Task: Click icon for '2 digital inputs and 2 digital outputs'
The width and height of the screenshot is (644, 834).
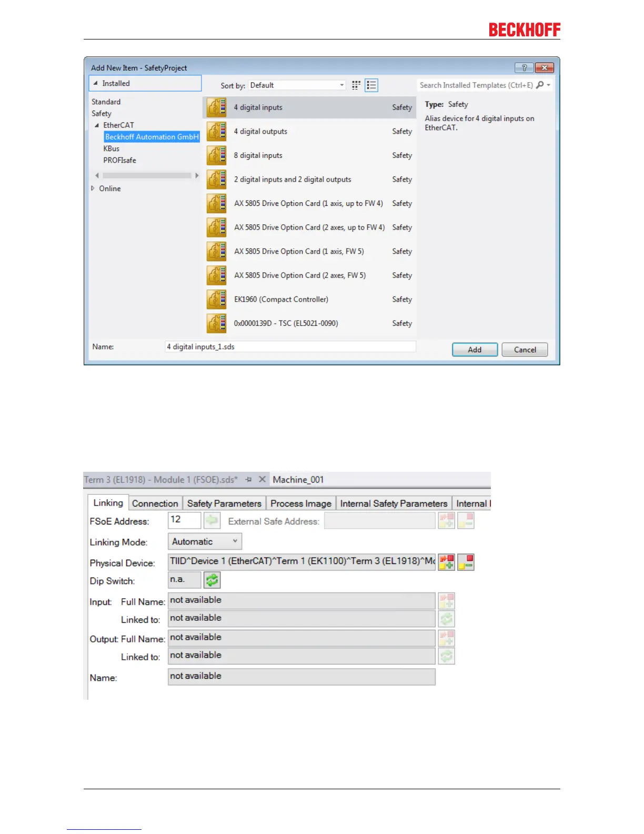Action: click(x=216, y=180)
